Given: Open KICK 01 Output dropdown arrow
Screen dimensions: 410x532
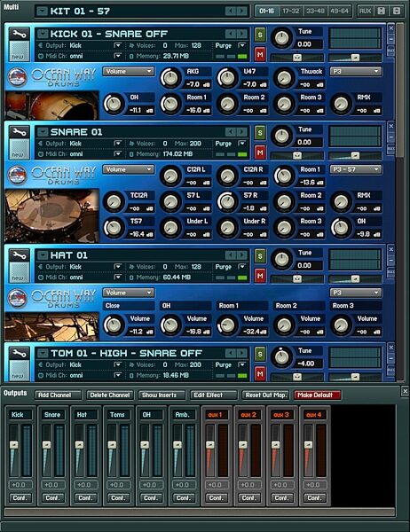Looking at the screenshot, I should pos(117,45).
